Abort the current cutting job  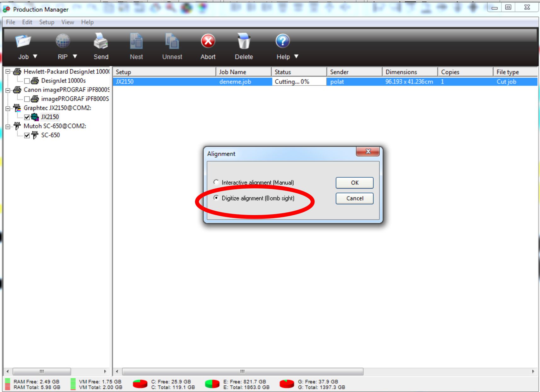point(208,41)
